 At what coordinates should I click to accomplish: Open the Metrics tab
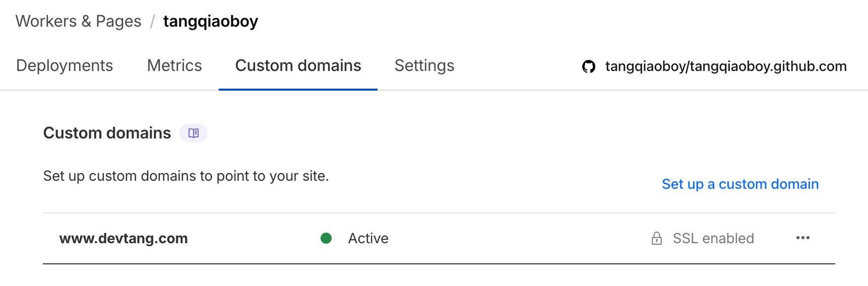coord(174,66)
